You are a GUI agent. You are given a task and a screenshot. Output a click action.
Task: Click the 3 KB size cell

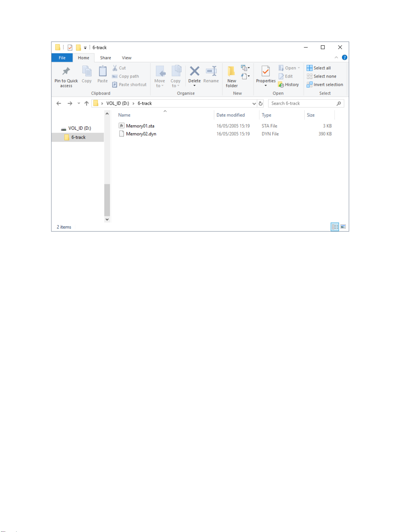[x=327, y=126]
